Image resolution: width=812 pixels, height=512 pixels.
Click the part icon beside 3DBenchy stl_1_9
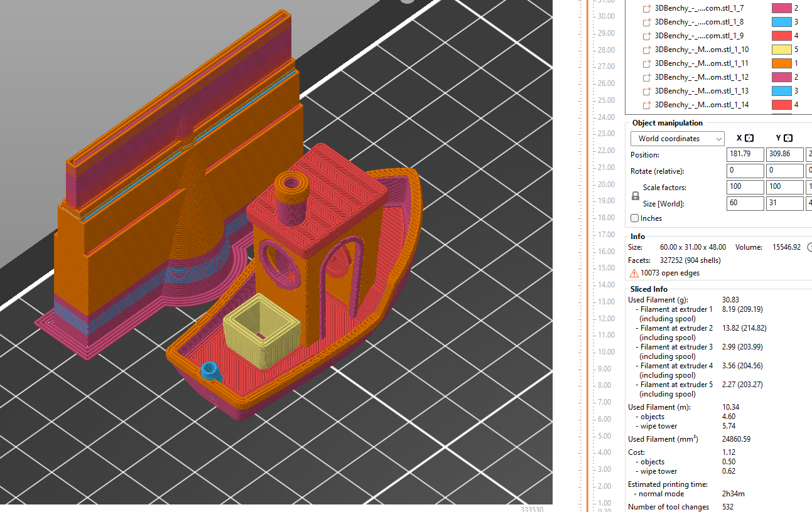(x=647, y=36)
